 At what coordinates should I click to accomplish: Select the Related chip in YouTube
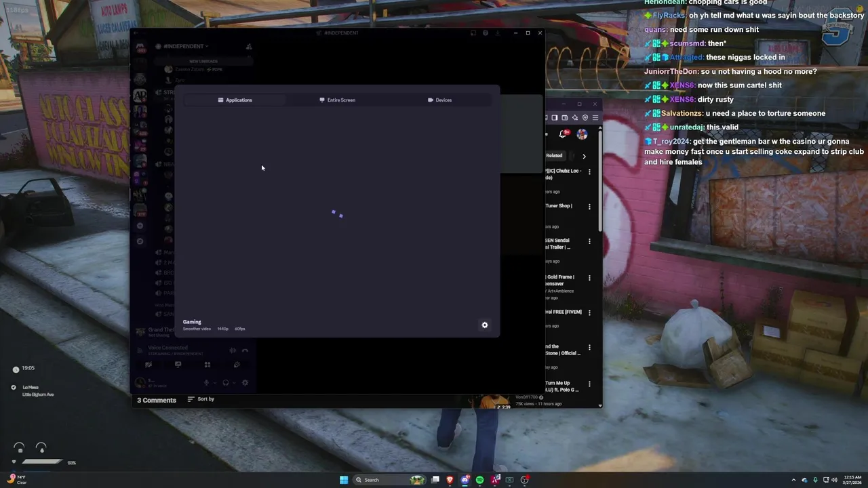(x=554, y=156)
